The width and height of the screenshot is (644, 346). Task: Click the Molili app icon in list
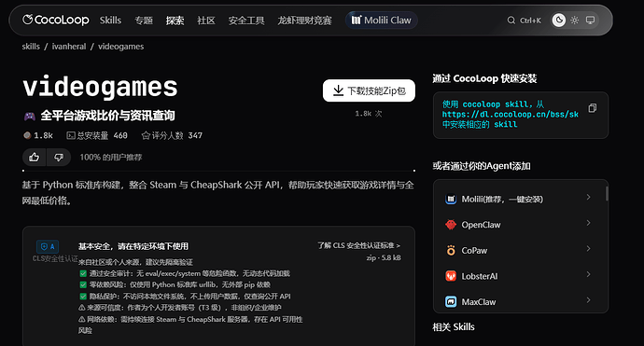pyautogui.click(x=451, y=199)
